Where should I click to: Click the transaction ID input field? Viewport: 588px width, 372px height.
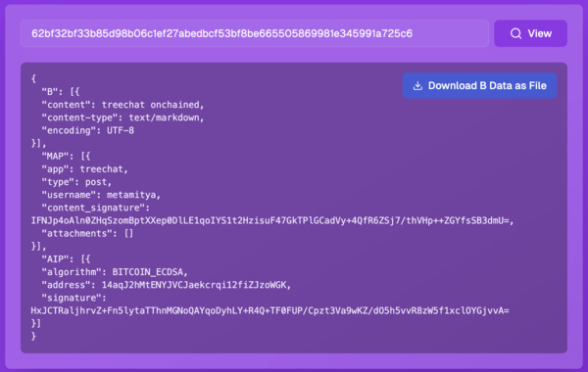coord(255,33)
